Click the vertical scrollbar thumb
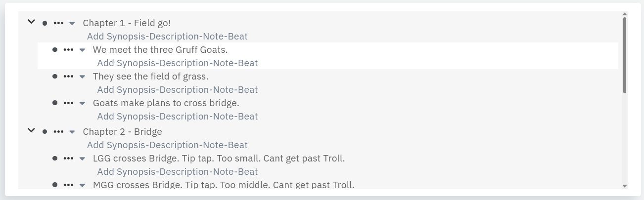 (x=624, y=54)
